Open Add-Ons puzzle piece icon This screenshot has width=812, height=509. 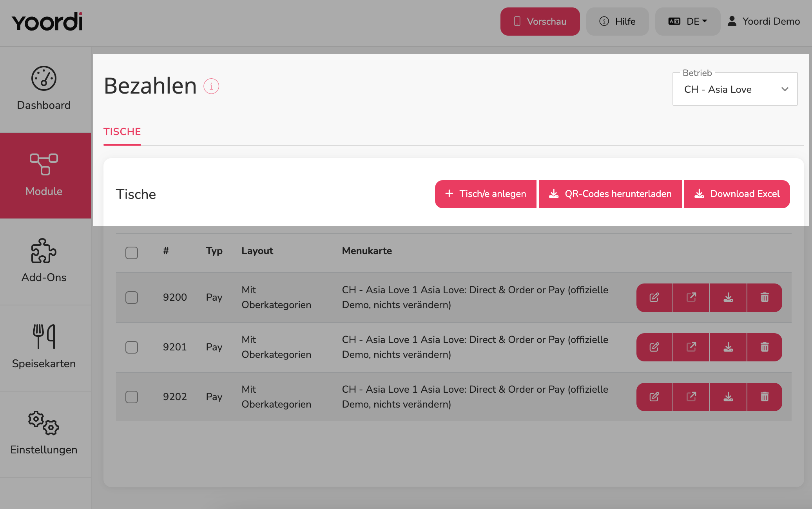click(44, 251)
